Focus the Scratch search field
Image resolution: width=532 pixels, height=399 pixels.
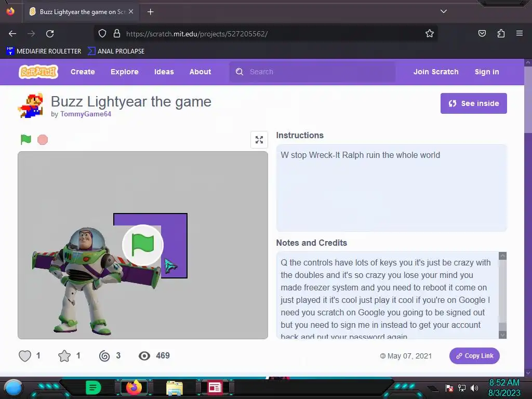pyautogui.click(x=312, y=72)
